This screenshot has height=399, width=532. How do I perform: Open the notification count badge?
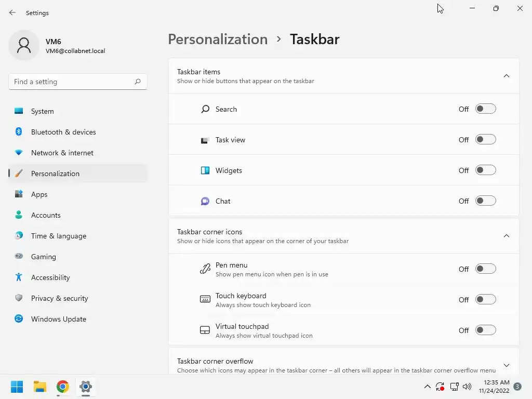pos(517,387)
